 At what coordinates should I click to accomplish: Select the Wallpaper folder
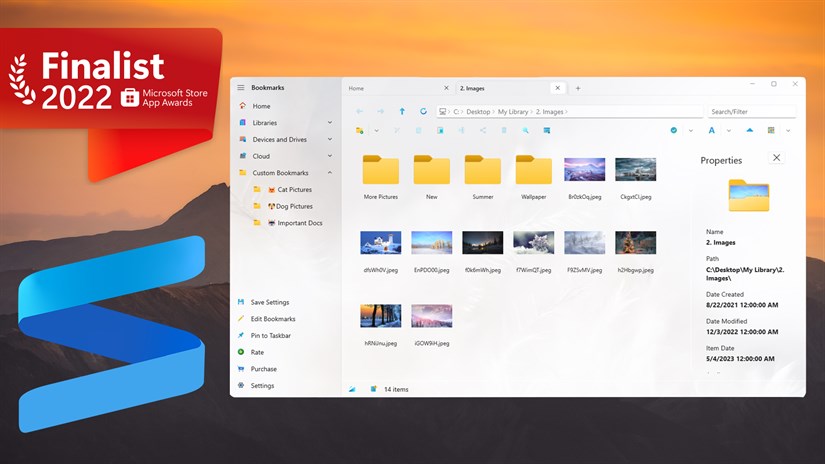[x=533, y=173]
